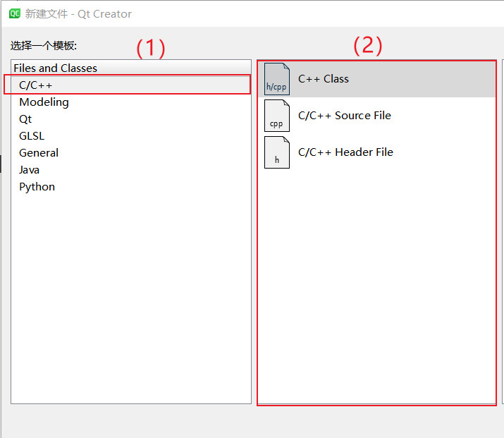Screen dimensions: 504x438
Task: Click the 选择一个模板 label
Action: pos(44,46)
